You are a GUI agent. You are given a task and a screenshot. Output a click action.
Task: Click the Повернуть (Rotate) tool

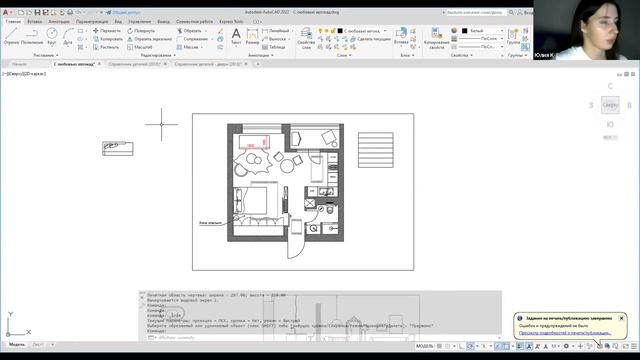pyautogui.click(x=141, y=31)
